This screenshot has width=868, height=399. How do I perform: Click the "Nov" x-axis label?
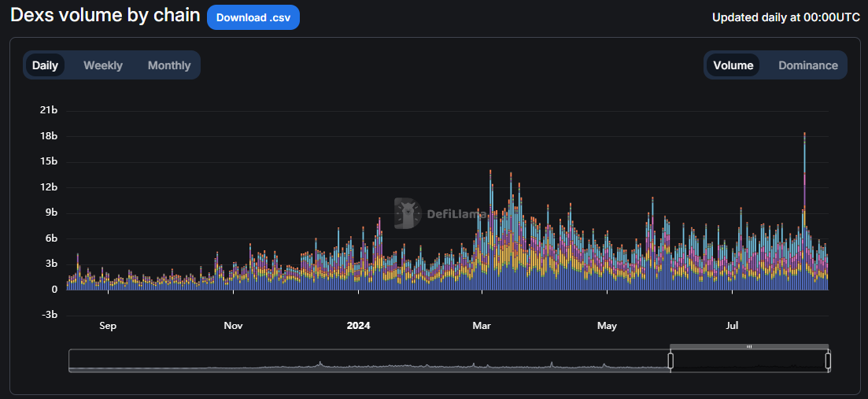pos(233,325)
